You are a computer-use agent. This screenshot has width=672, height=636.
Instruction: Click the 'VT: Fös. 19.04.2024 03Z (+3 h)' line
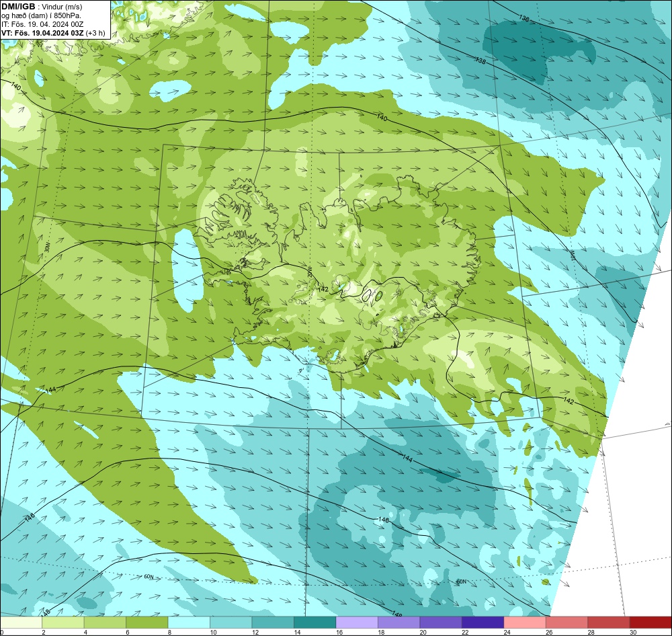pos(53,33)
